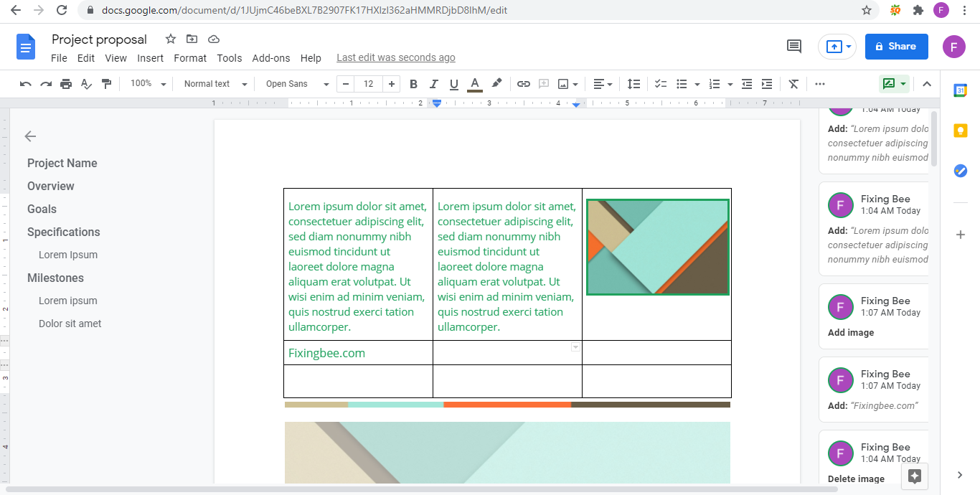Toggle Bold formatting

(413, 84)
